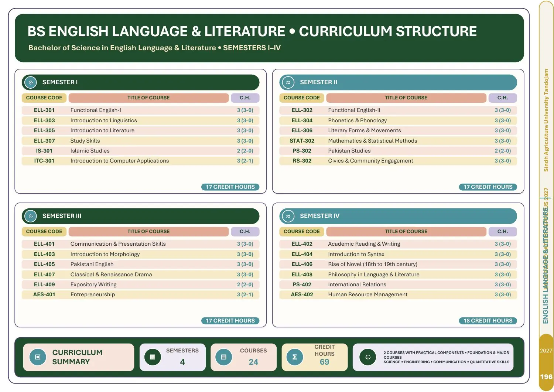This screenshot has width=554, height=392.
Task: Click the gear icon beside practical components note
Action: point(368,357)
